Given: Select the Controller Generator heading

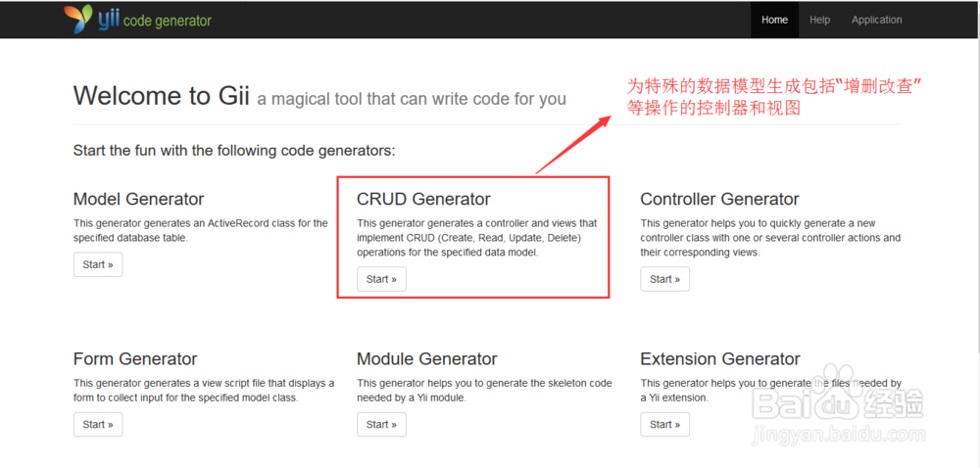Looking at the screenshot, I should (719, 199).
